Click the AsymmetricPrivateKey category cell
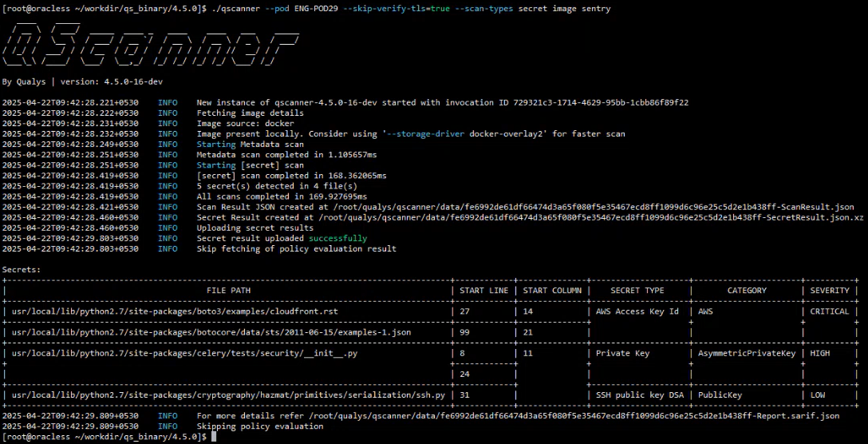868x444 pixels. [747, 353]
